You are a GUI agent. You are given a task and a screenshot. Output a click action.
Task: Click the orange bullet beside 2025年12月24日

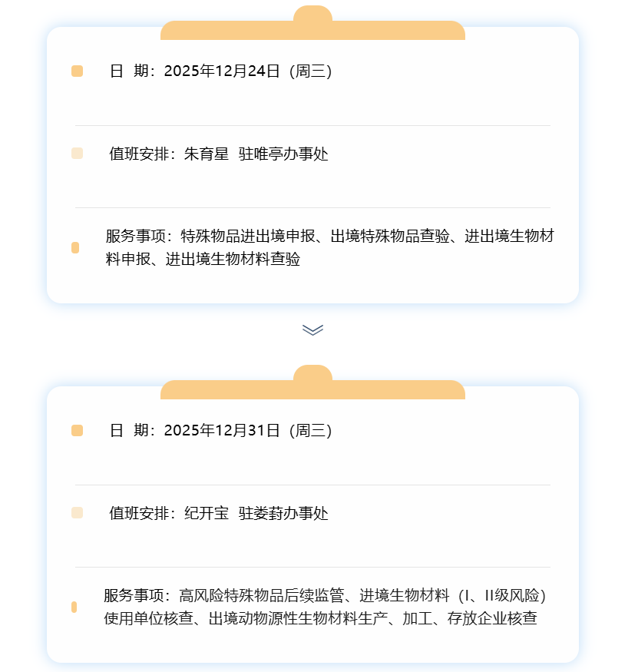click(x=77, y=71)
